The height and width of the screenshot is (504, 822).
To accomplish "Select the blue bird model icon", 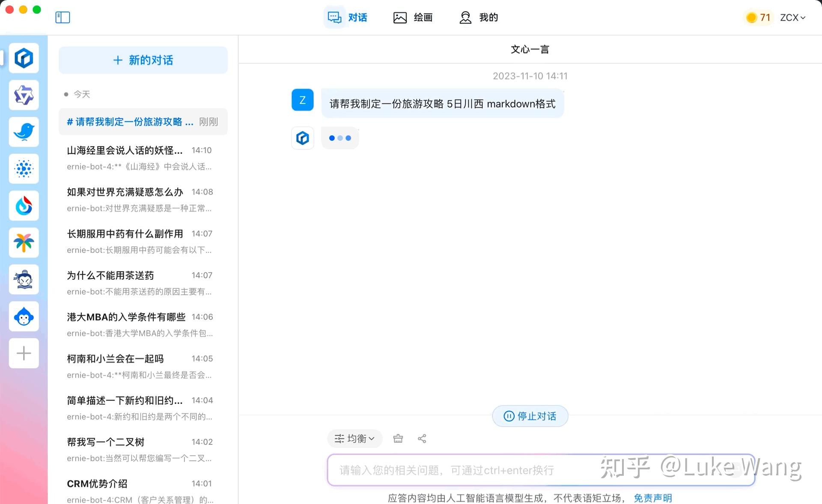I will [24, 132].
